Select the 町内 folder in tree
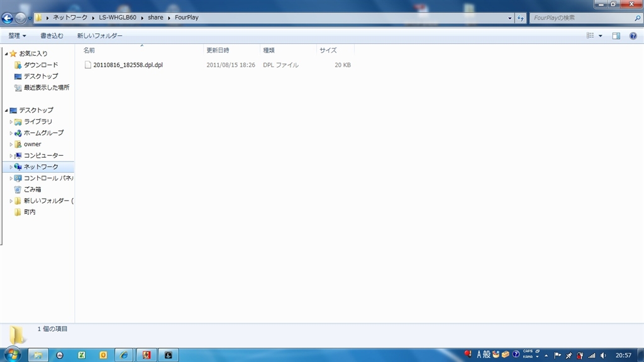This screenshot has width=644, height=362. [30, 212]
